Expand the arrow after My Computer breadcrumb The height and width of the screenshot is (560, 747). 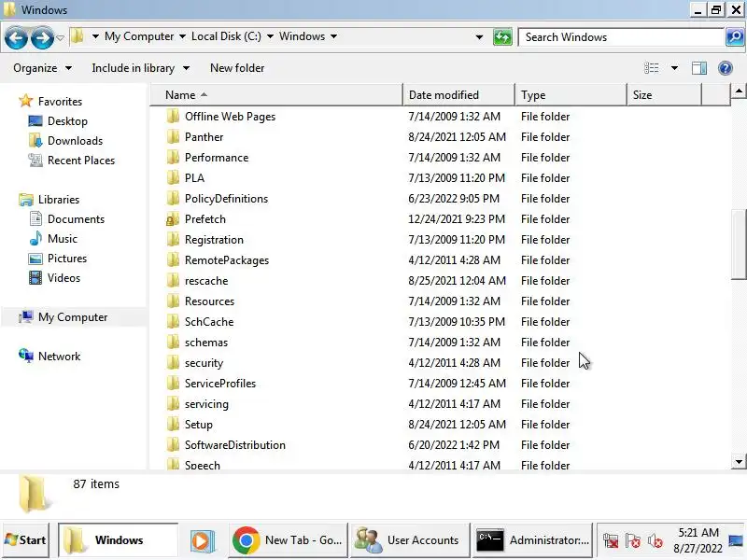click(x=182, y=36)
